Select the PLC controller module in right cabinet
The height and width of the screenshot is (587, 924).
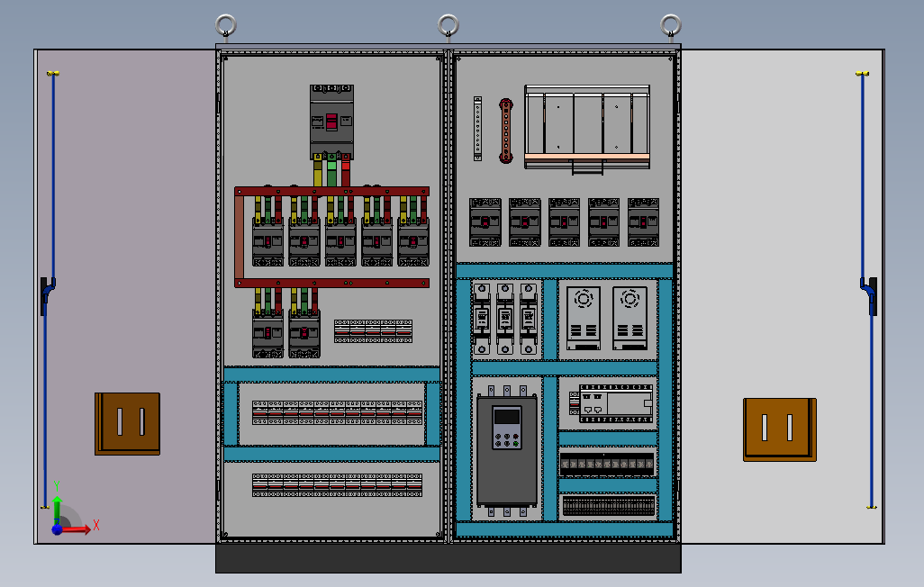point(616,403)
